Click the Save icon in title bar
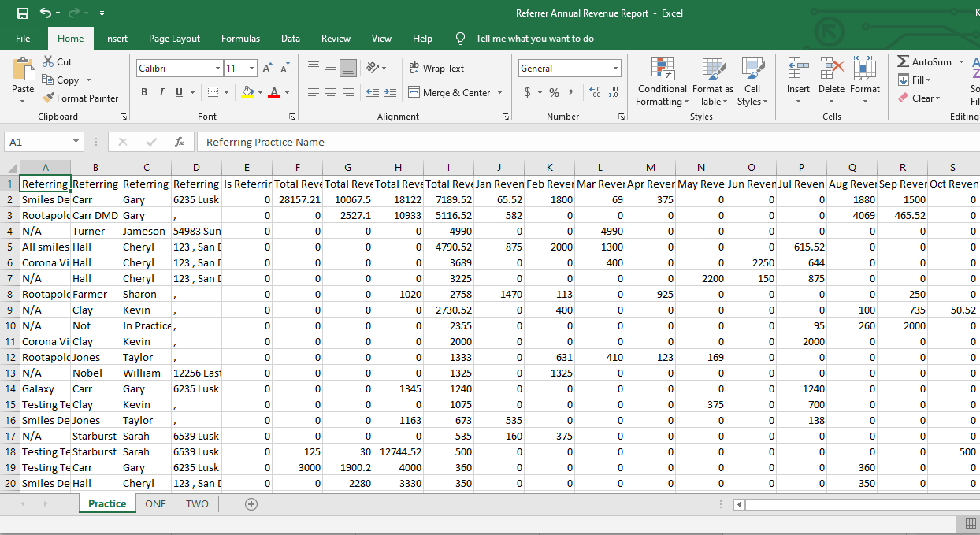The image size is (980, 535). pos(23,13)
